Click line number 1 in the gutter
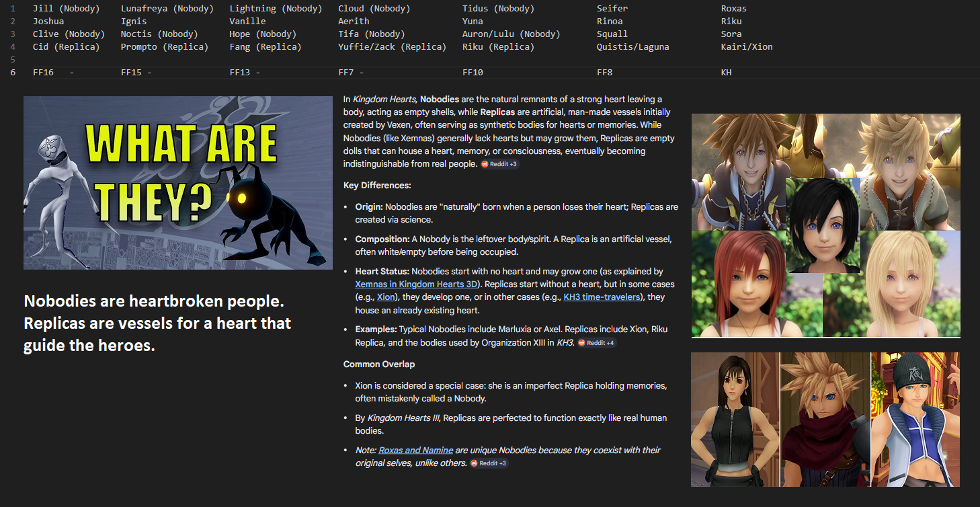 point(12,9)
